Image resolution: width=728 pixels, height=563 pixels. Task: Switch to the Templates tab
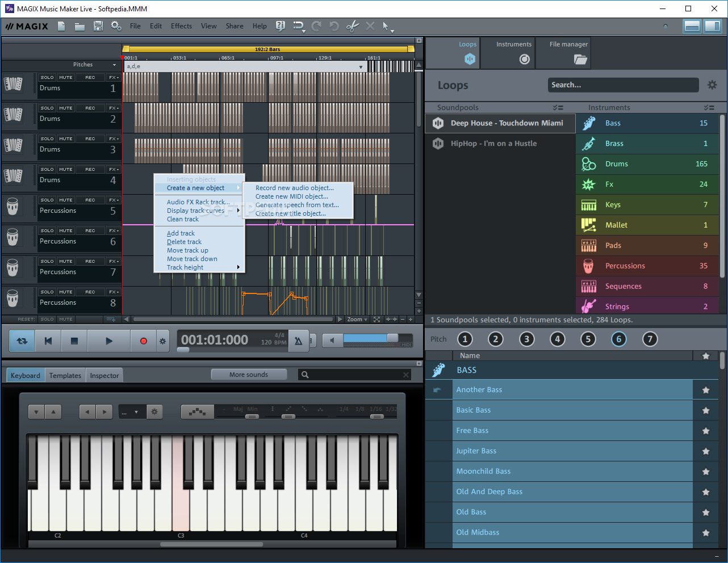[65, 376]
